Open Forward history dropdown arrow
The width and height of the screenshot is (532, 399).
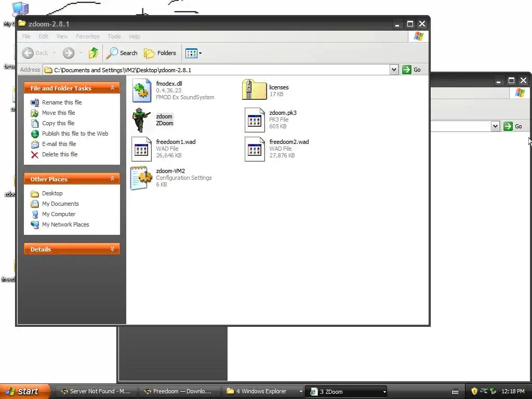coord(81,53)
